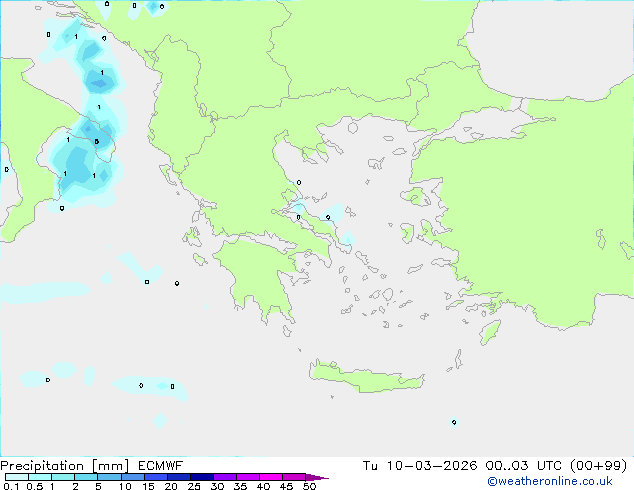Click legend swatch between 45 and 50
Screen dimensions: 634x490
tap(294, 477)
